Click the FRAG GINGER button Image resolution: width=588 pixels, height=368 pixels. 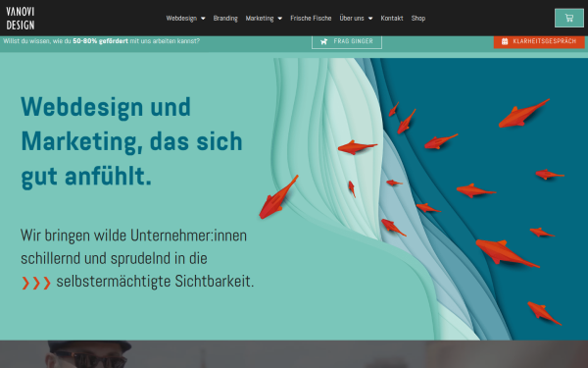point(347,41)
